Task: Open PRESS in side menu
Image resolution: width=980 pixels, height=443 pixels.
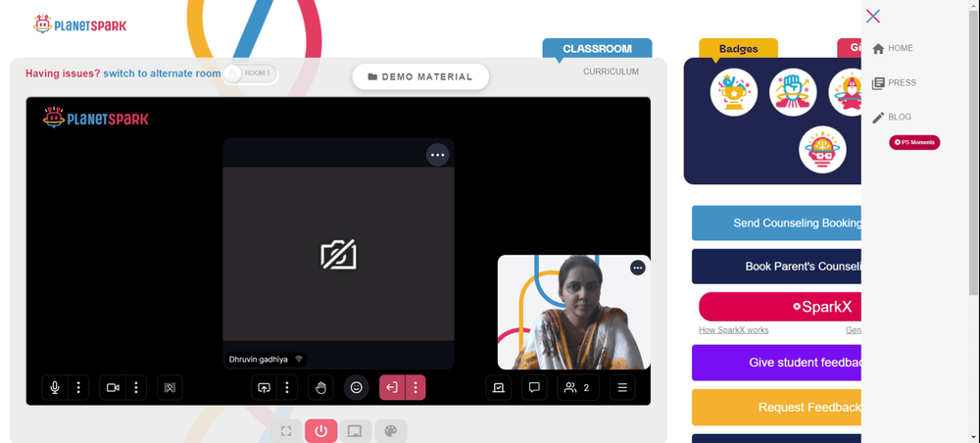Action: pos(894,82)
